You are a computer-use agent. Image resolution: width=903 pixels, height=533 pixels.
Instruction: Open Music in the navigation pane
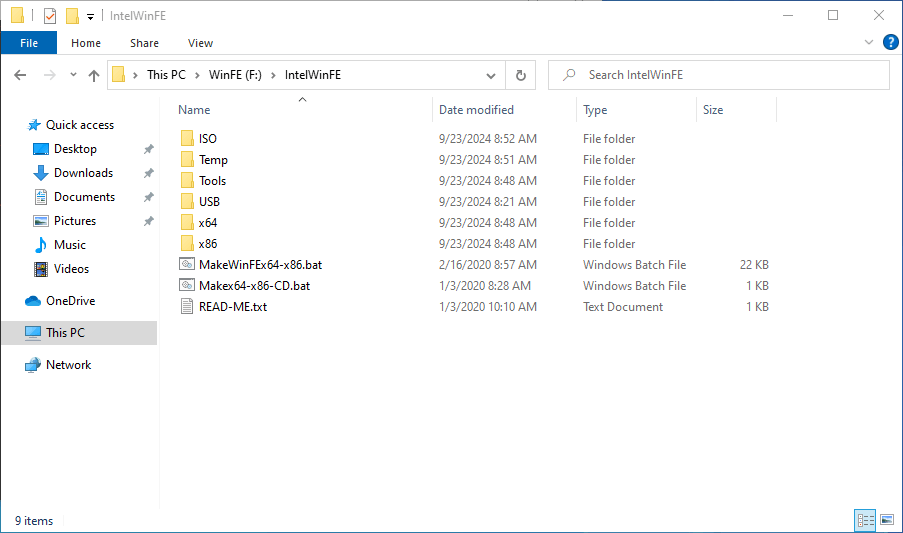(x=69, y=245)
